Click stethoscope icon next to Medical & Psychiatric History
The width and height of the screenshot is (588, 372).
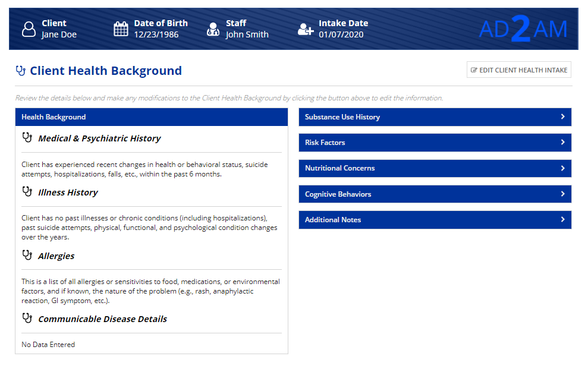(27, 138)
